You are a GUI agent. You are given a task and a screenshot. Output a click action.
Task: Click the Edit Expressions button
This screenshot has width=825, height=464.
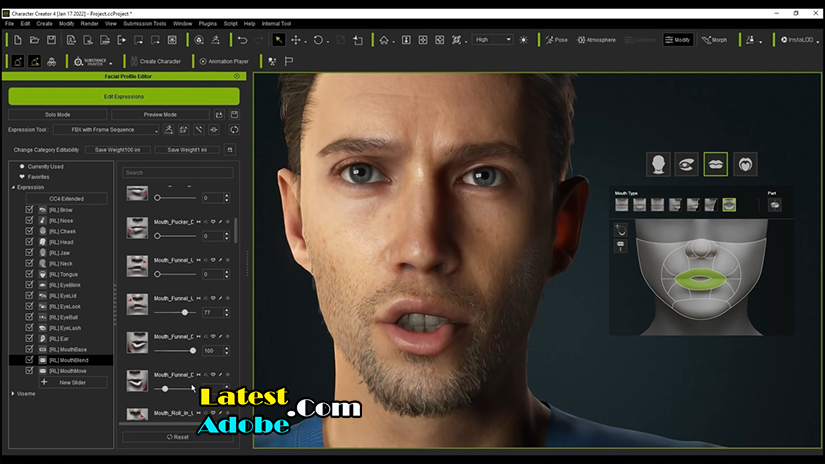tap(124, 96)
